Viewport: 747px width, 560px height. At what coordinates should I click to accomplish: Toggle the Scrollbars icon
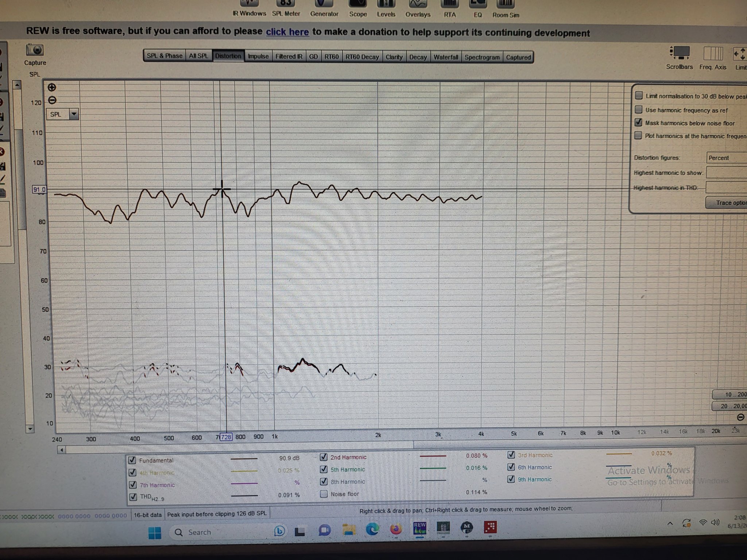[680, 53]
